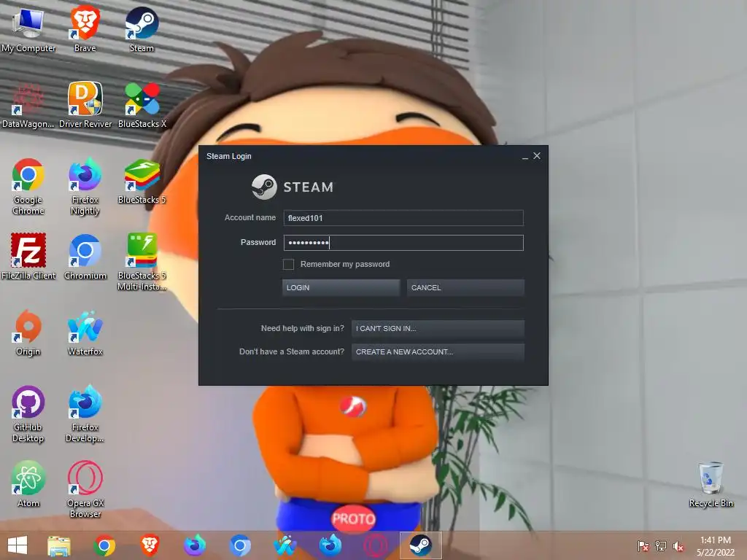The image size is (747, 560).
Task: Open Firefox Nightly from the taskbar
Action: 195,545
